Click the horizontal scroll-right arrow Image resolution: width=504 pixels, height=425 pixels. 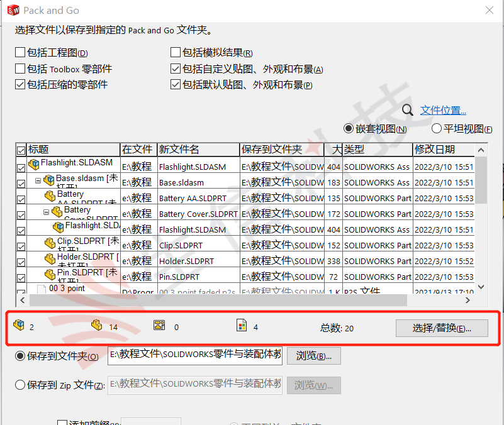468,301
